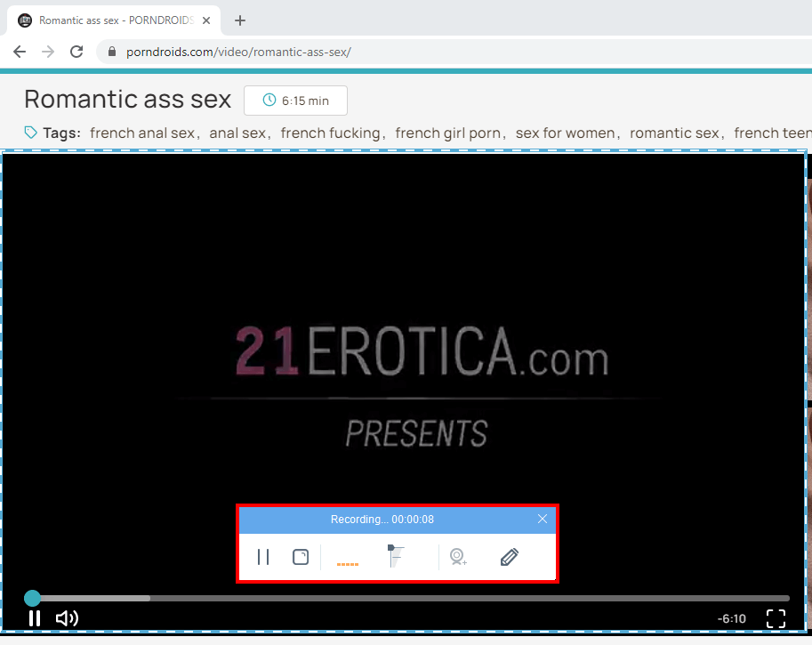Close the PORNDROIDS browser tab
This screenshot has height=645, width=812.
206,20
